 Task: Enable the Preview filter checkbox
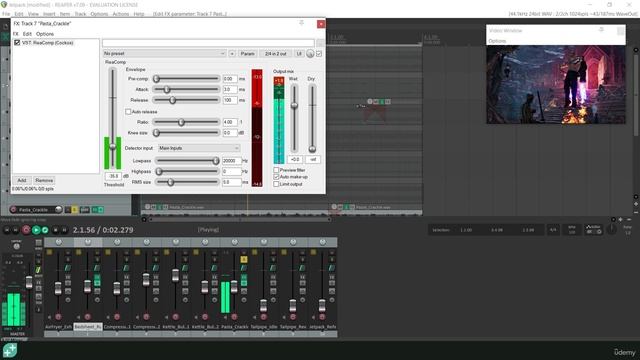coord(276,170)
